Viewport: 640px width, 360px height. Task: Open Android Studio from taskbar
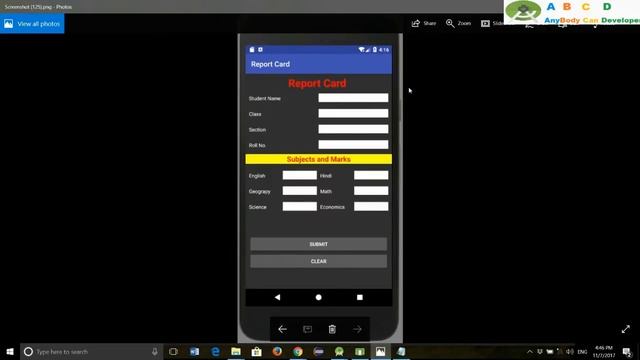(x=339, y=351)
